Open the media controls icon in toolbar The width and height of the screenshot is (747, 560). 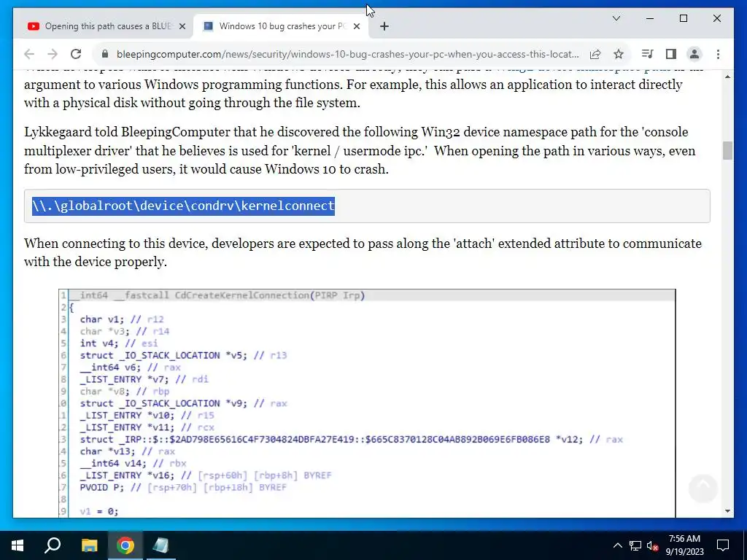coord(648,54)
